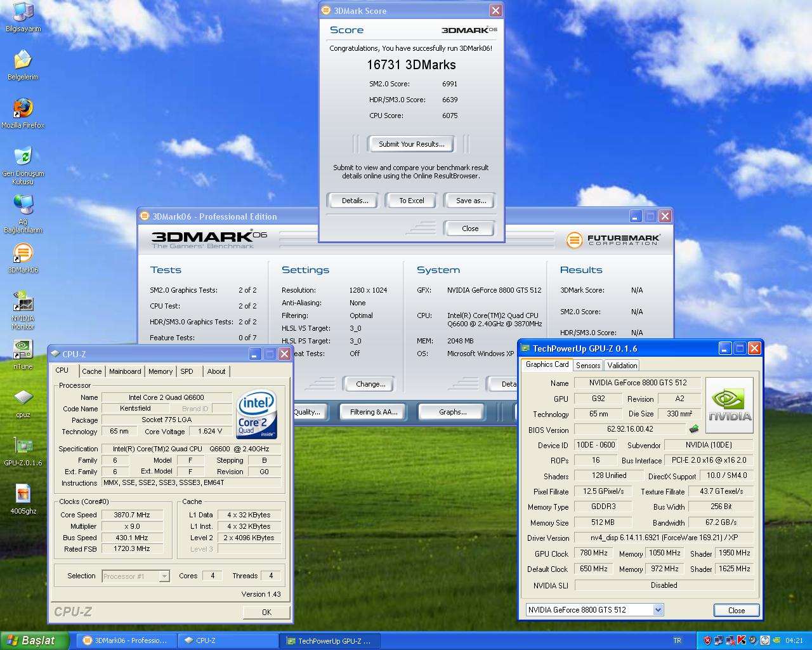Switch to About tab in CPU-Z
The image size is (812, 650).
tap(216, 371)
